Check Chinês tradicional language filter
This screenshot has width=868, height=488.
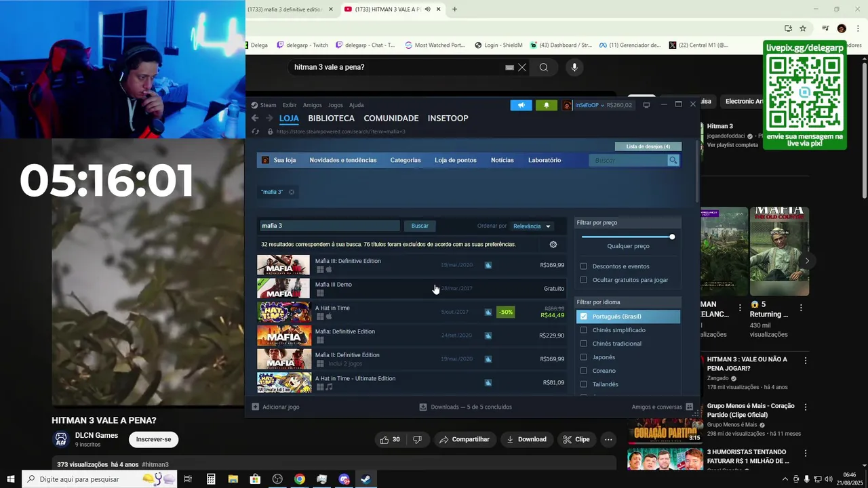tap(583, 344)
